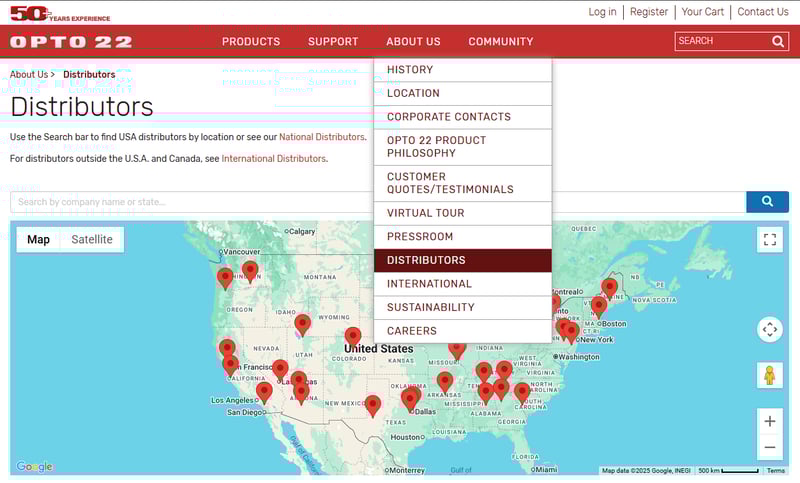Open Opto 22 Product Philosophy item
The image size is (800, 483).
463,147
